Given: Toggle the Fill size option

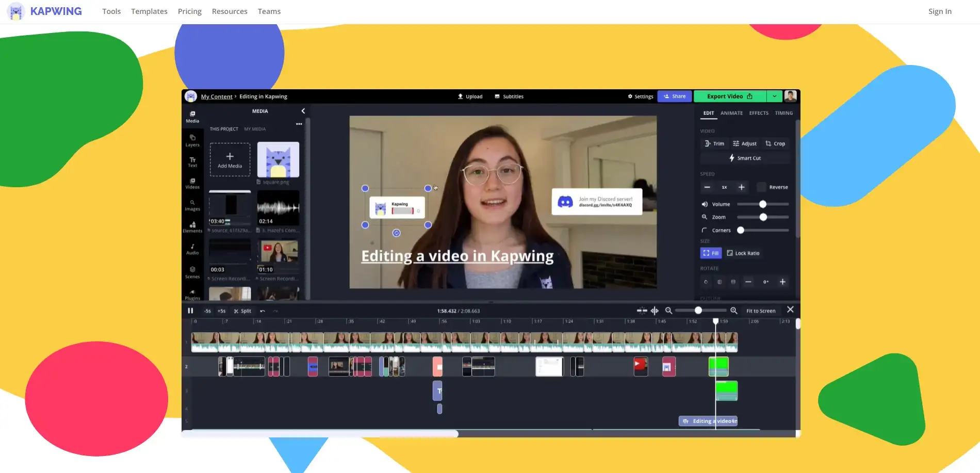Looking at the screenshot, I should 711,253.
